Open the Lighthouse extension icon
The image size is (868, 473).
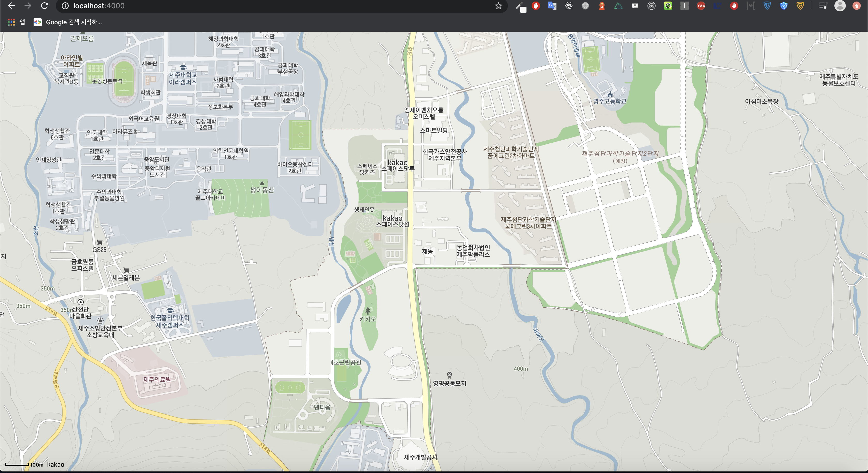coord(602,6)
